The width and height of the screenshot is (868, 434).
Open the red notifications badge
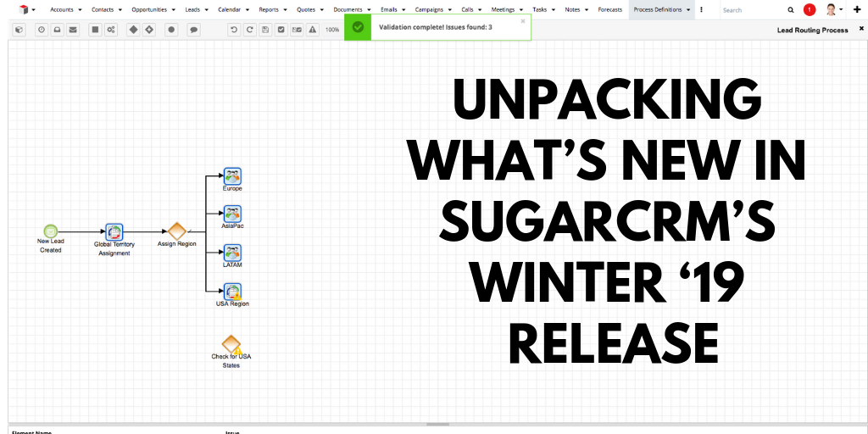coord(810,9)
